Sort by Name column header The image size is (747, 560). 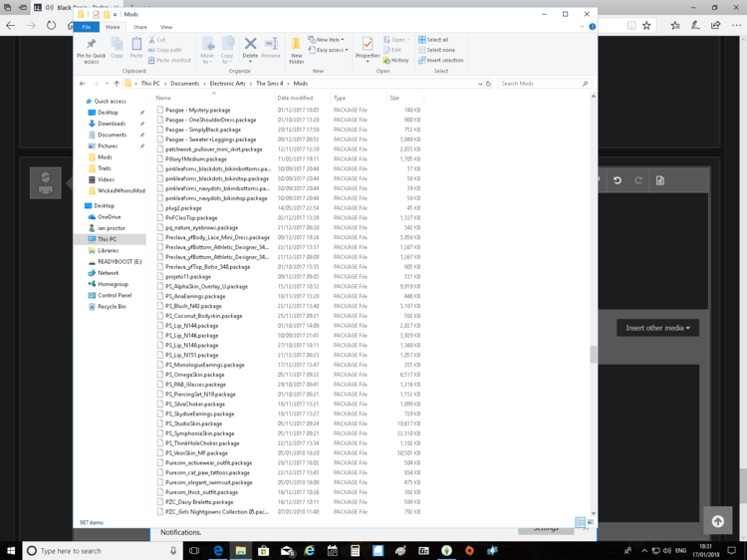point(214,98)
